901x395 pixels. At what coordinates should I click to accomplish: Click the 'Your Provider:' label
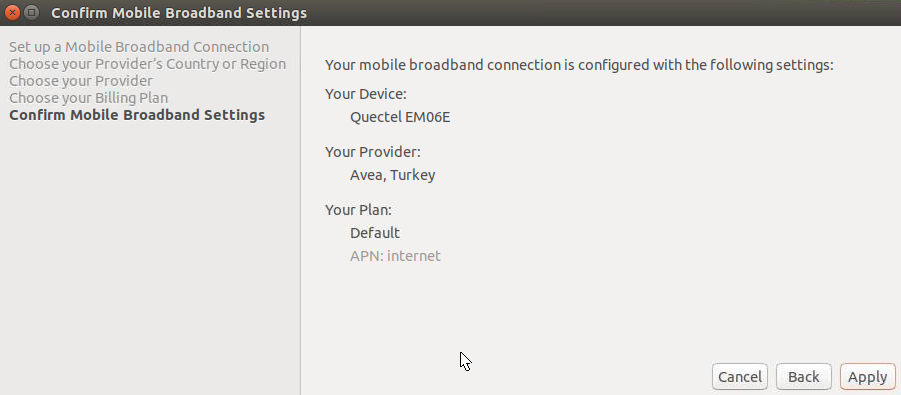[x=373, y=152]
